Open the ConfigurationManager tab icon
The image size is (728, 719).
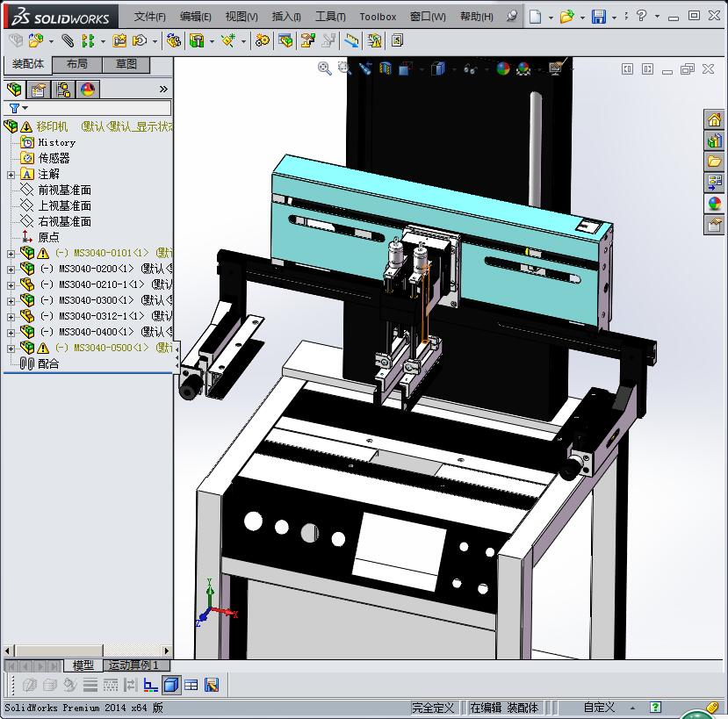(x=63, y=89)
